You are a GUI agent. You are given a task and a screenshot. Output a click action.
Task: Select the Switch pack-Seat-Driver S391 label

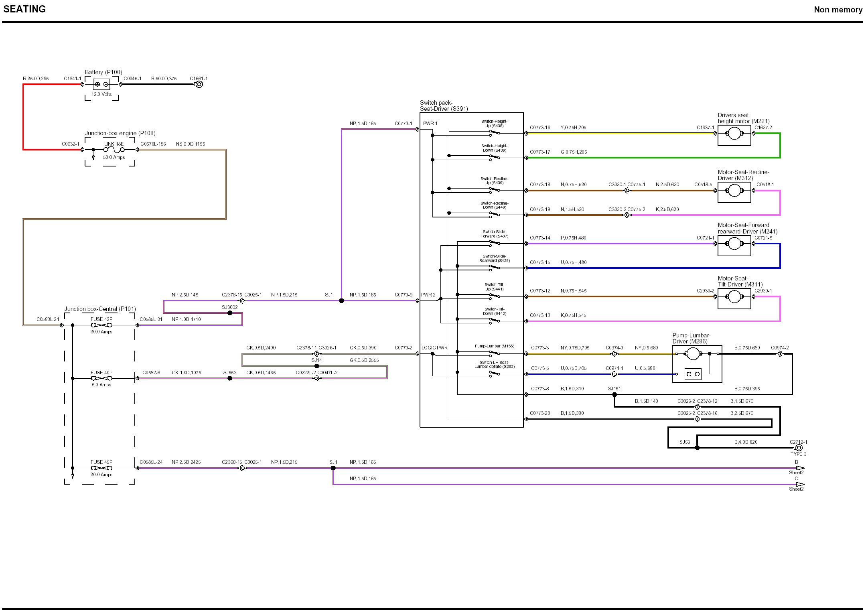pos(444,106)
